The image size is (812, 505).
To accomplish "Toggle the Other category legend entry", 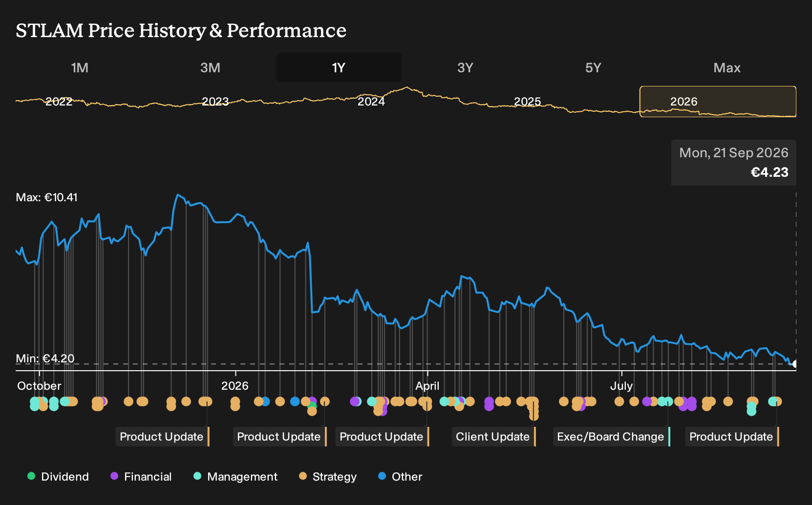I will (x=400, y=477).
